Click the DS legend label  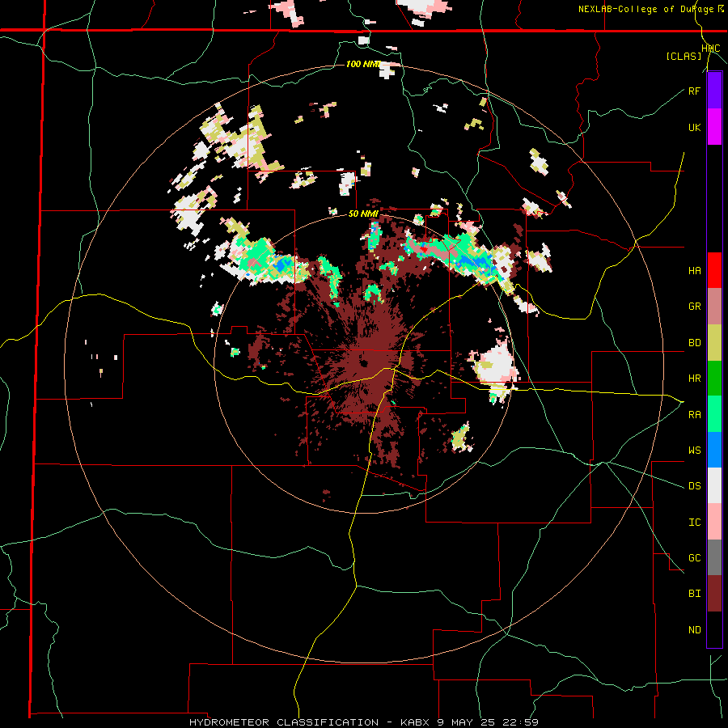click(x=694, y=485)
